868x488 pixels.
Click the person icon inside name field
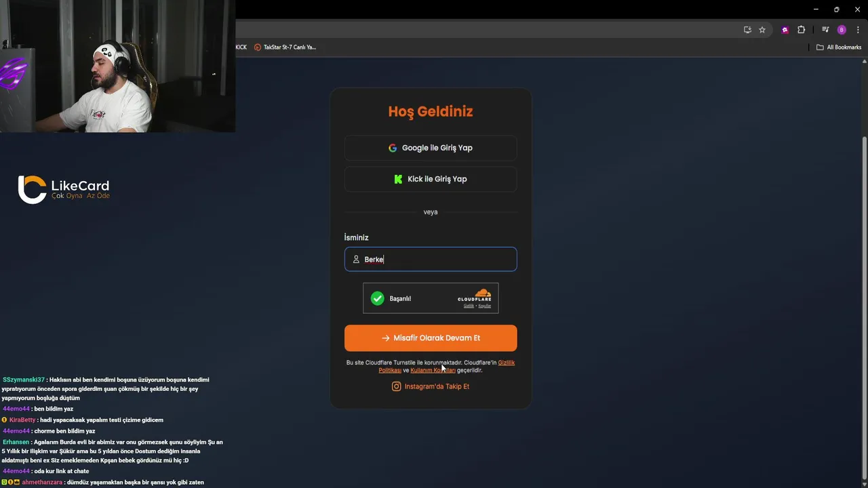[x=356, y=260]
